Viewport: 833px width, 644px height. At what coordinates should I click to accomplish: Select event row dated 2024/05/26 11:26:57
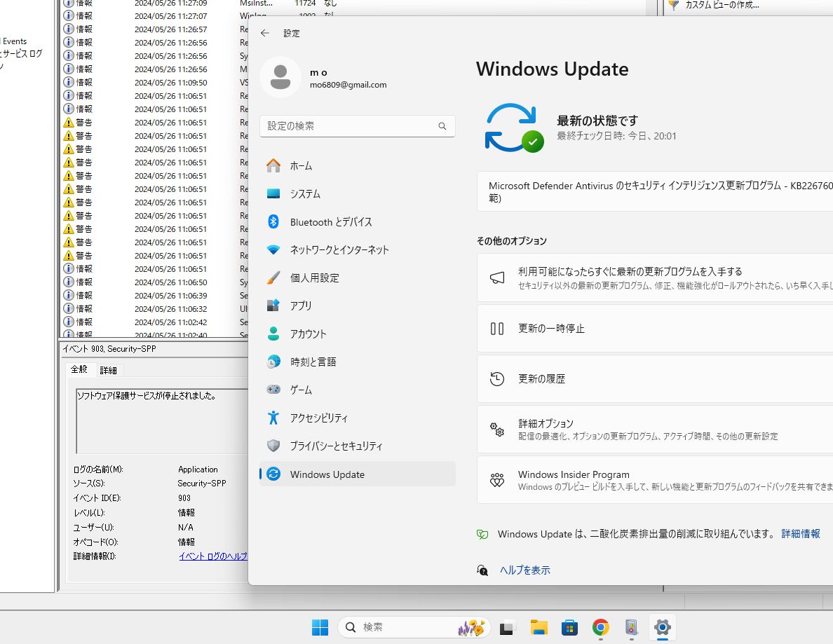pyautogui.click(x=155, y=29)
